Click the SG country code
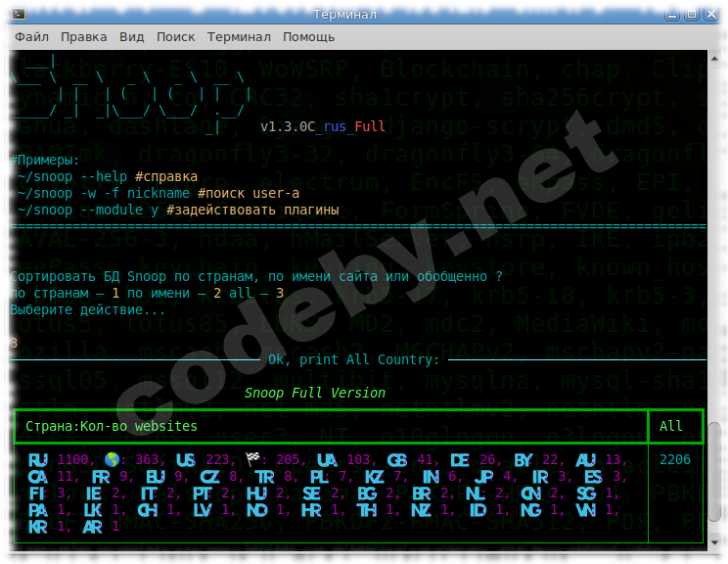Viewport: 728px width, 564px height. [x=586, y=493]
